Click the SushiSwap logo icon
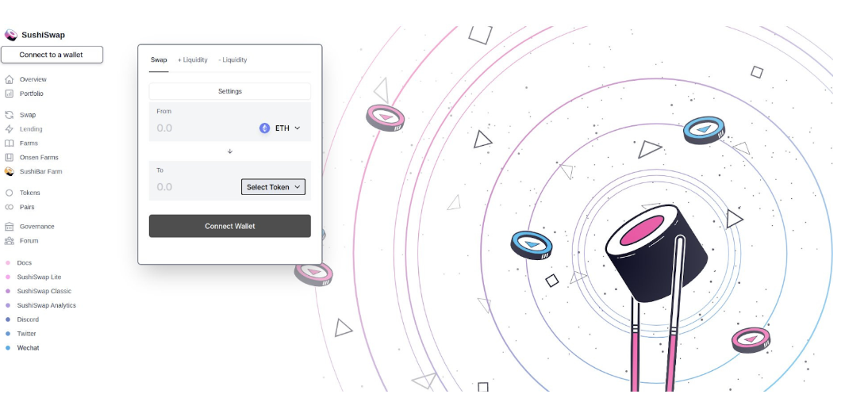The image size is (868, 394). 10,35
